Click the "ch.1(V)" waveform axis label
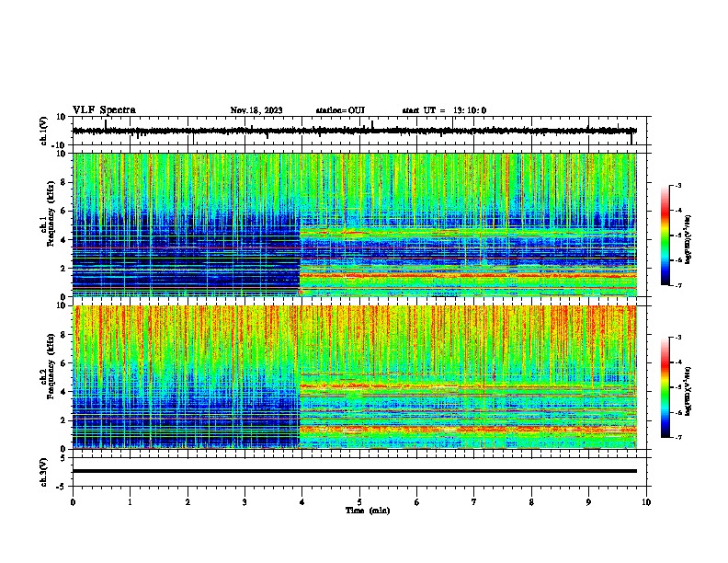 click(44, 131)
